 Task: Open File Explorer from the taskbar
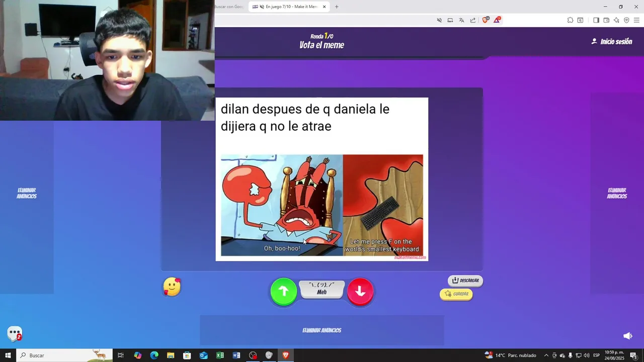coord(171,355)
